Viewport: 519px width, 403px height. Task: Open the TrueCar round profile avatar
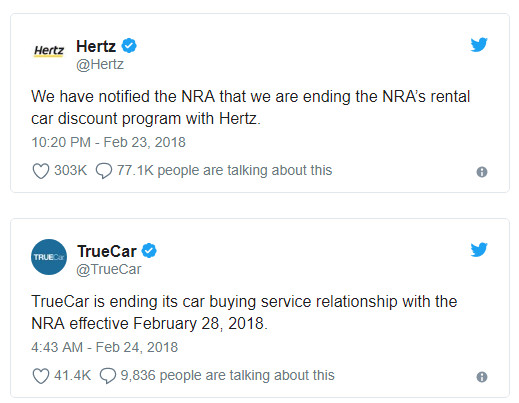click(49, 257)
